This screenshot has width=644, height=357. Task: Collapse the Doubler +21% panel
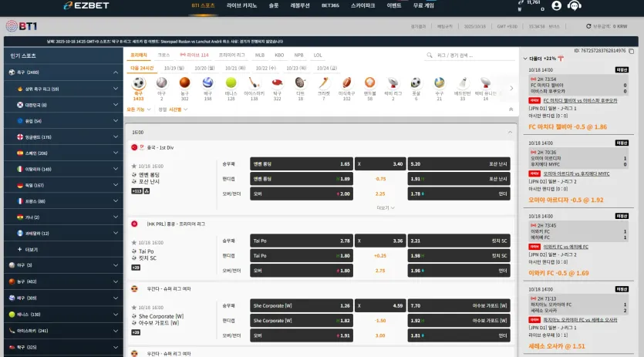pyautogui.click(x=525, y=59)
